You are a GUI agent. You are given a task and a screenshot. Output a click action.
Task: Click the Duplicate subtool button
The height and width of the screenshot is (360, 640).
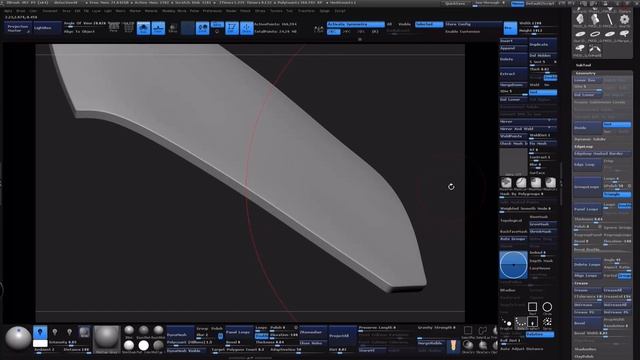pyautogui.click(x=543, y=44)
